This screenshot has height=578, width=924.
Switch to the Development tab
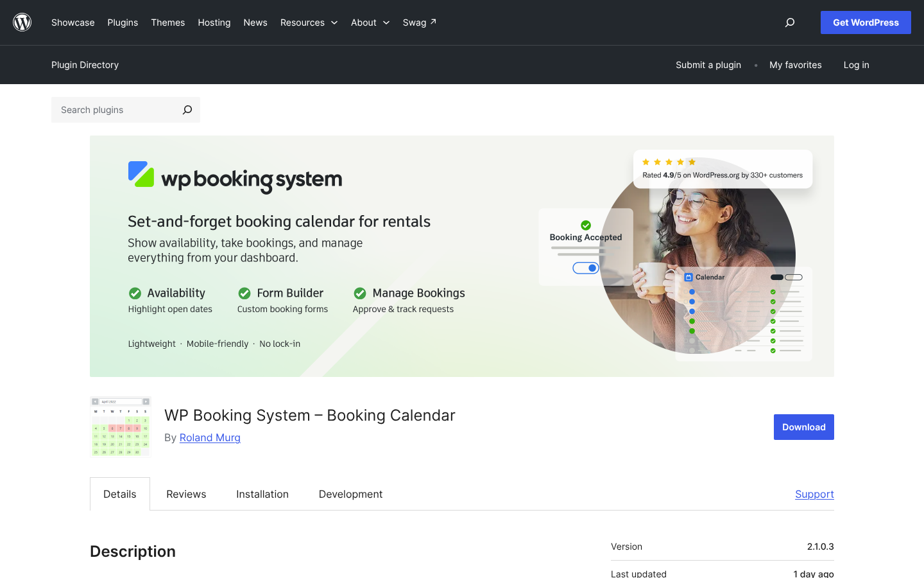(350, 494)
